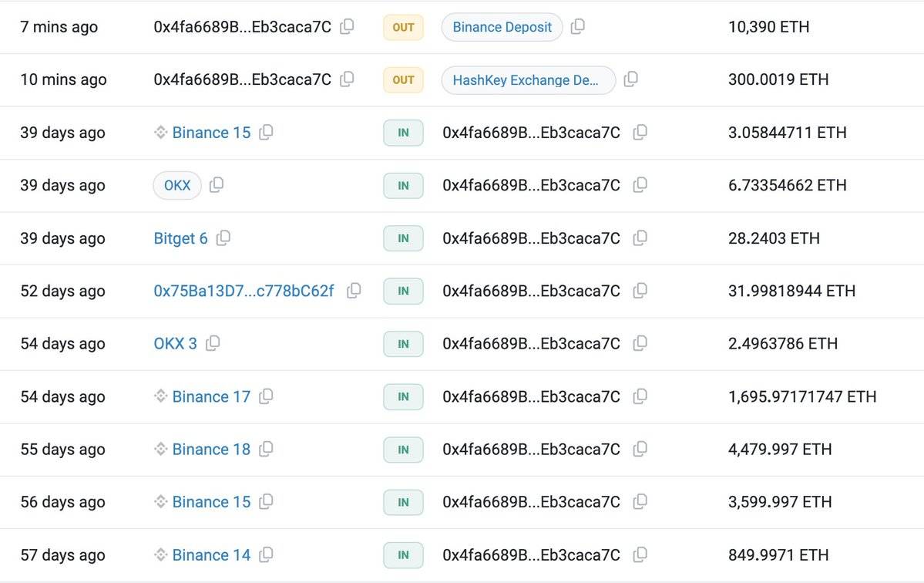Viewport: 924px width, 583px height.
Task: Select the 1,695.97171747 ETH amount
Action: click(802, 396)
